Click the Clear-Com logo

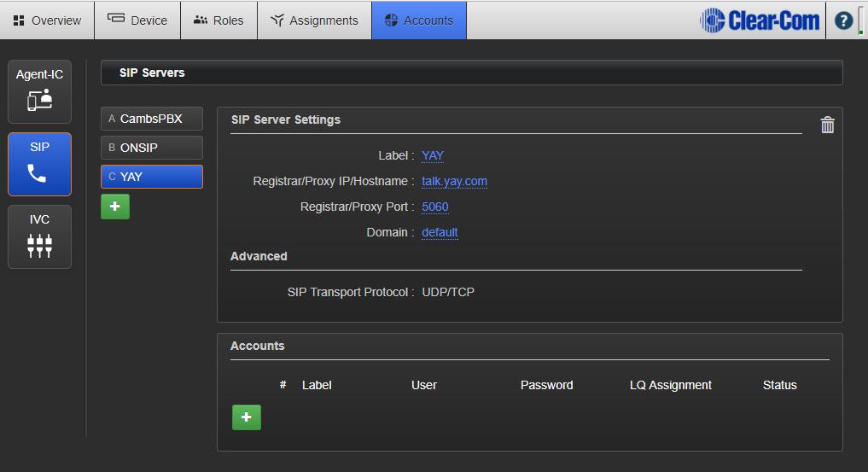click(760, 20)
